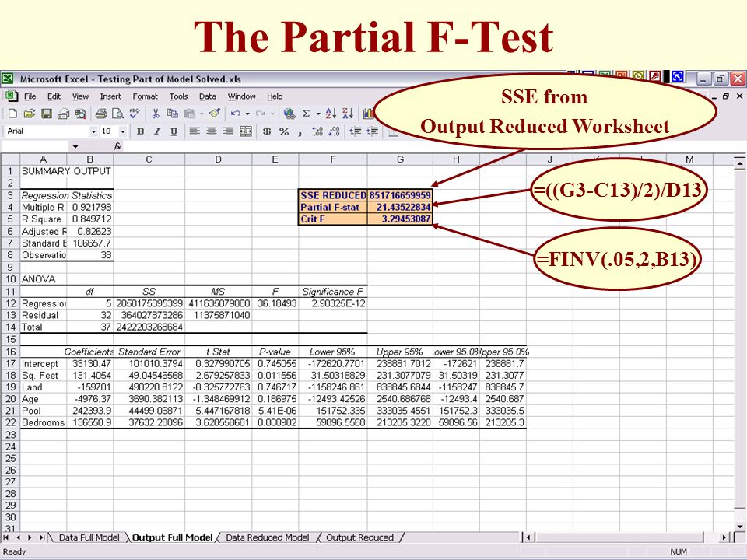The height and width of the screenshot is (560, 747).
Task: Open the Insert menu
Action: click(x=110, y=96)
